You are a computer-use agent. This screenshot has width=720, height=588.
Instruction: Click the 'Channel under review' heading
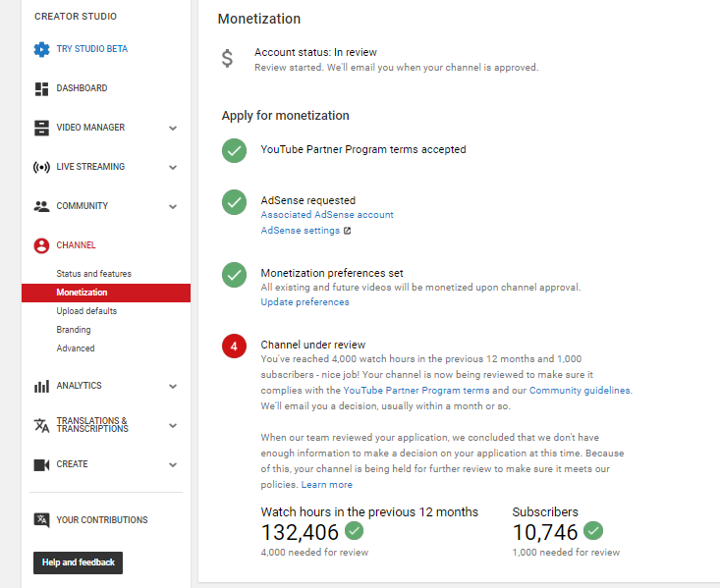312,345
